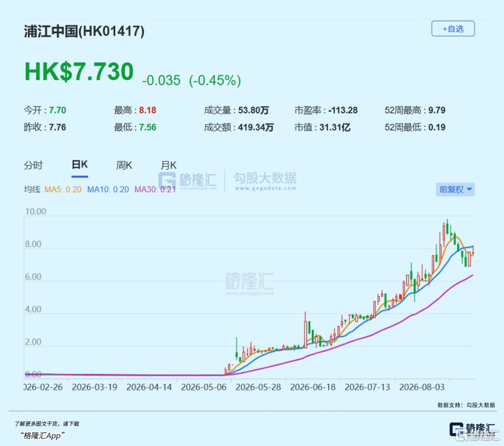504x446 pixels.
Task: Click the 格隆汇App download text
Action: click(42, 435)
